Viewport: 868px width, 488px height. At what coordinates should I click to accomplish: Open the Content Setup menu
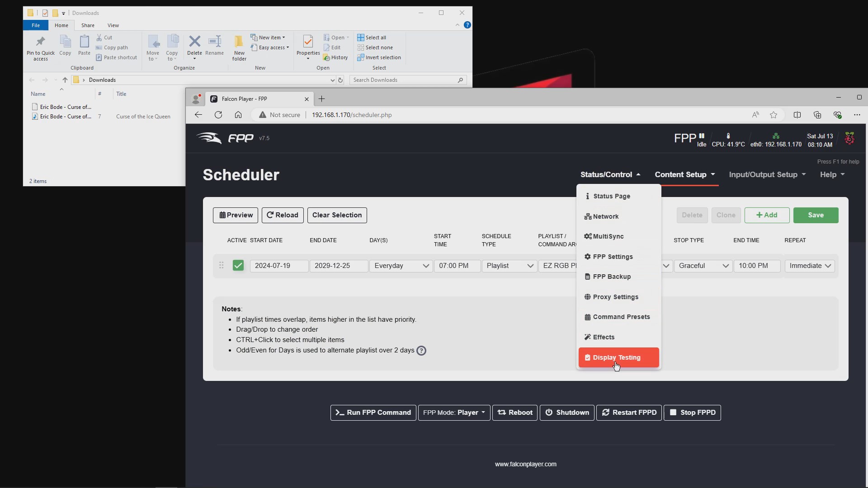pyautogui.click(x=685, y=174)
